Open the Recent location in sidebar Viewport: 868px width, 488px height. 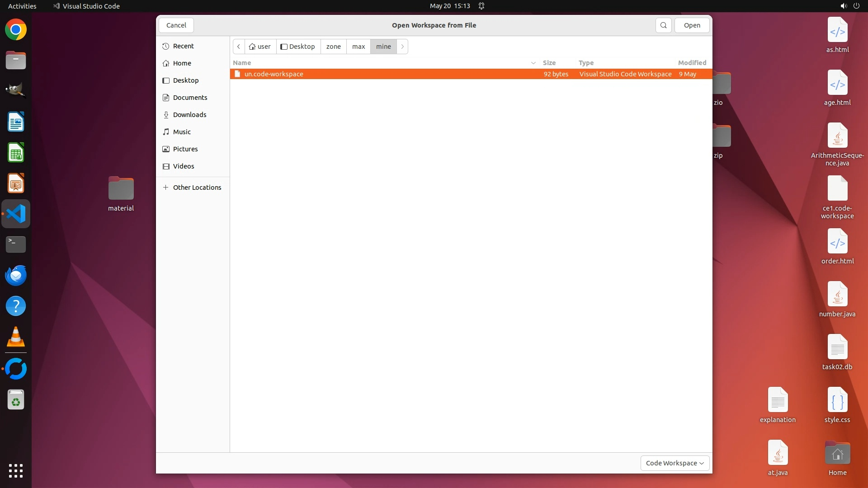pyautogui.click(x=183, y=46)
